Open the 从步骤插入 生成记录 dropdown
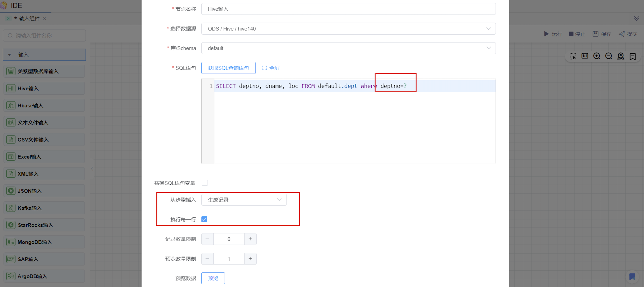The image size is (644, 287). click(x=244, y=200)
